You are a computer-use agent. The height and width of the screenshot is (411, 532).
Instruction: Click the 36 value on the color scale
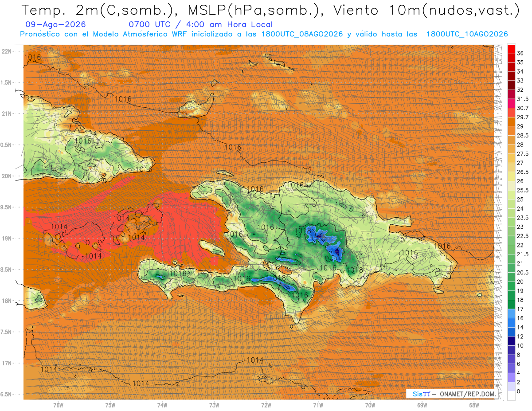click(520, 53)
